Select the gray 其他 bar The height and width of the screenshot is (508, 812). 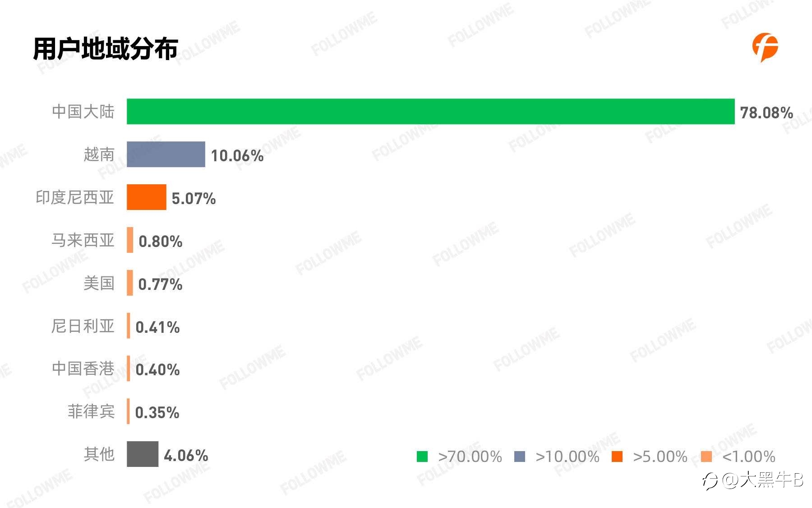click(x=143, y=454)
